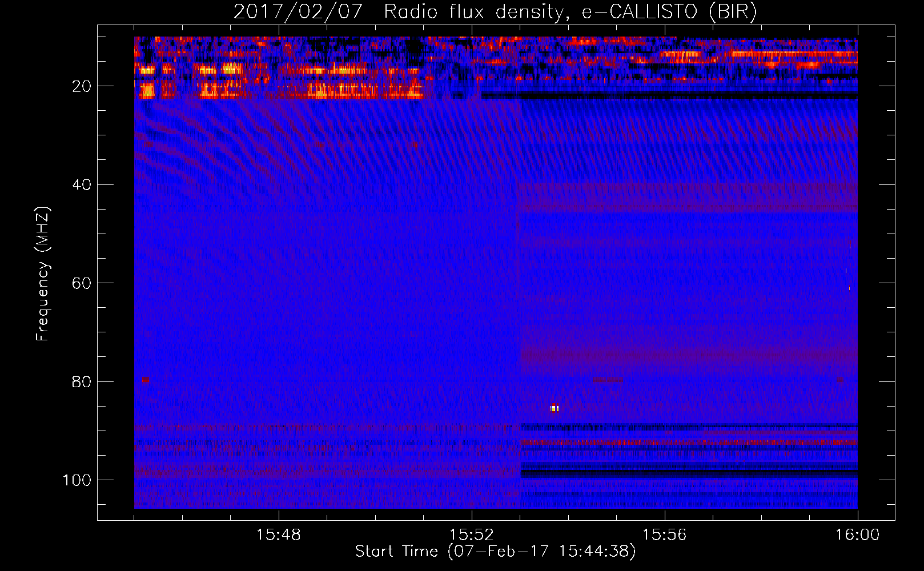Select the 'Frequency (MHZ)' axis label
This screenshot has height=571, width=924.
[43, 274]
